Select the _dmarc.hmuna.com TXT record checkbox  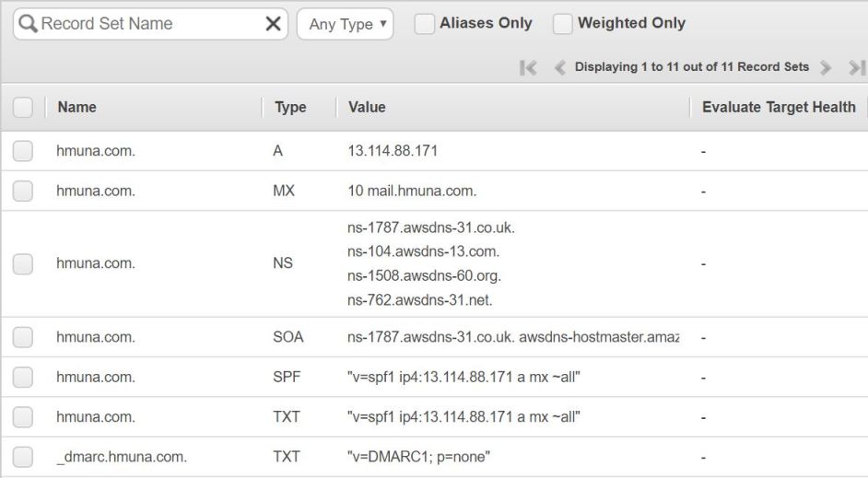pyautogui.click(x=23, y=457)
